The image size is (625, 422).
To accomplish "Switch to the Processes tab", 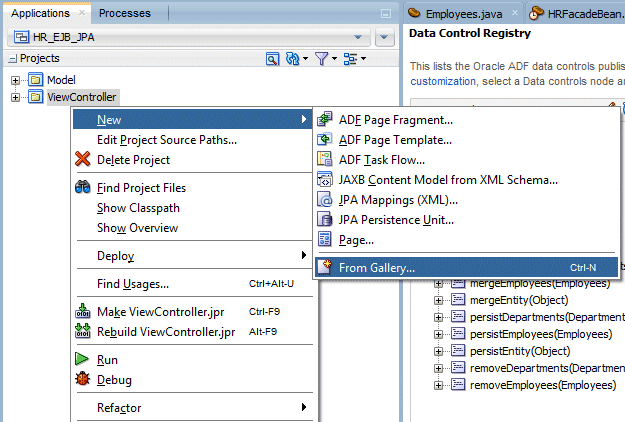I will tap(125, 13).
